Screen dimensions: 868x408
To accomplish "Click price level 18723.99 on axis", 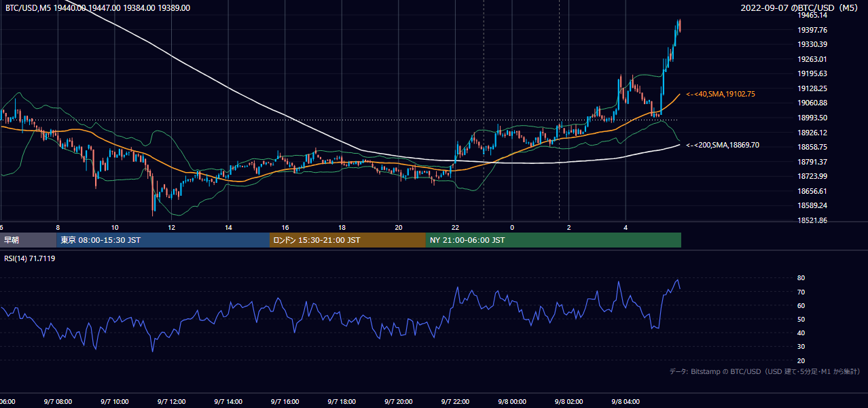I will [812, 176].
